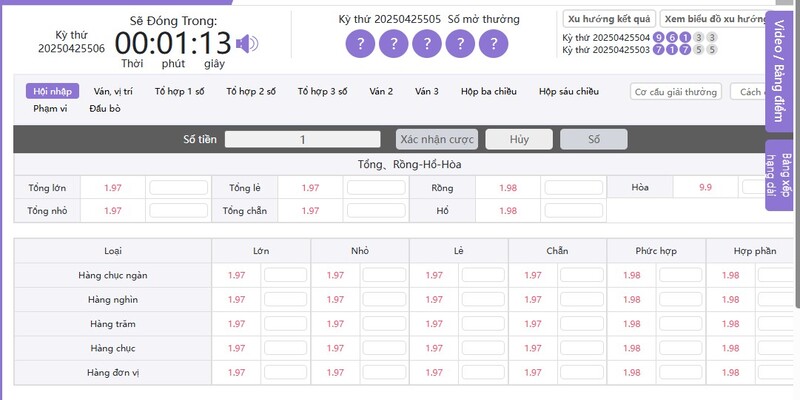The image size is (800, 400).
Task: Open the Hộp ba chiều tab
Action: click(488, 91)
